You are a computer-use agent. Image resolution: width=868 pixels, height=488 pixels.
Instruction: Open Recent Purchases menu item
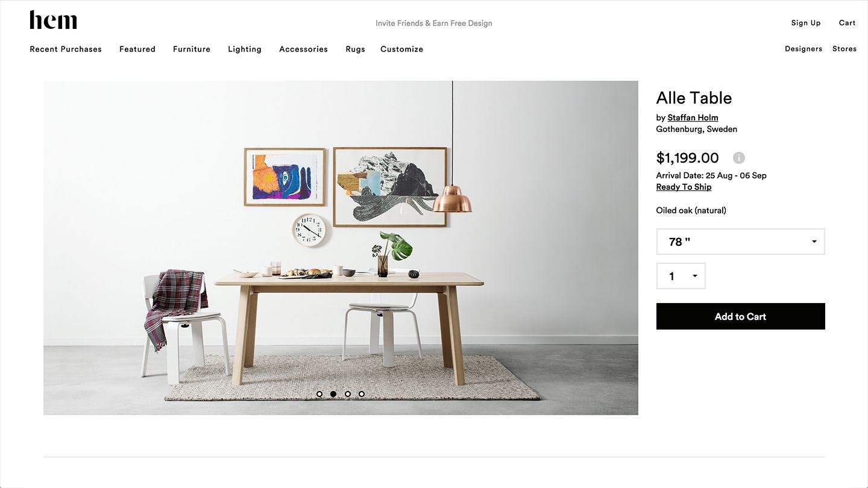(66, 49)
